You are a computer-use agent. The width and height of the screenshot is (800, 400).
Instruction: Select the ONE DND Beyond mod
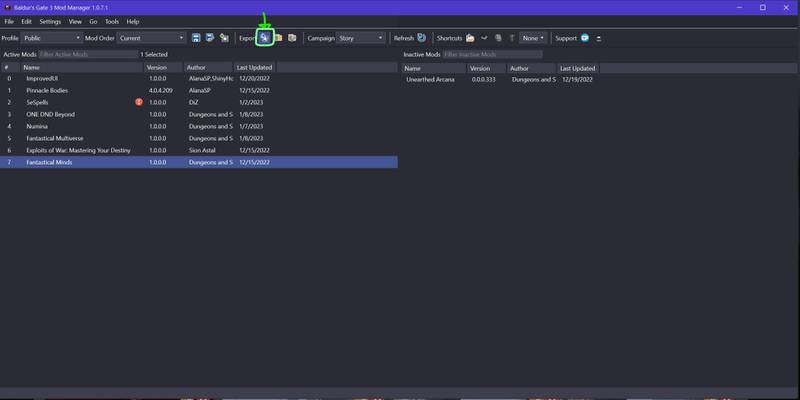[x=199, y=114]
